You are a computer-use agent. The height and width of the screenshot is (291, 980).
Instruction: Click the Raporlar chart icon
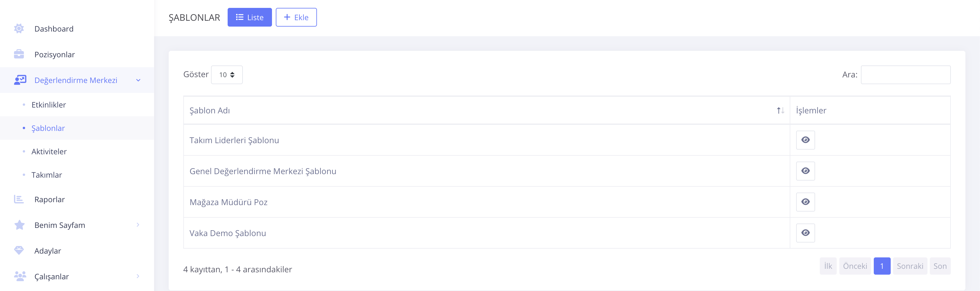point(19,199)
